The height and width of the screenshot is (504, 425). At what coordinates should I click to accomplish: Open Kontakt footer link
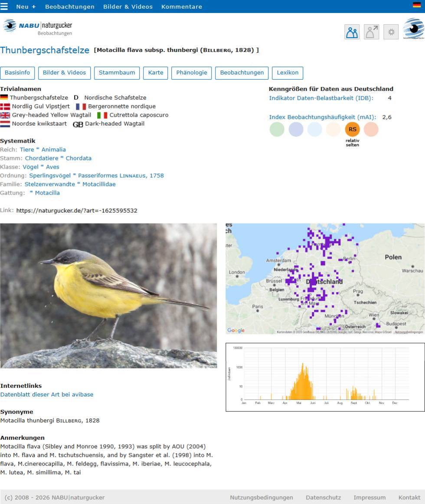409,497
